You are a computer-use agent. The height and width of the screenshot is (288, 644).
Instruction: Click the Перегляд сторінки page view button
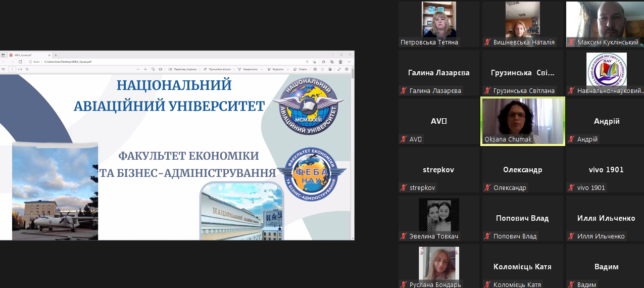coord(182,69)
